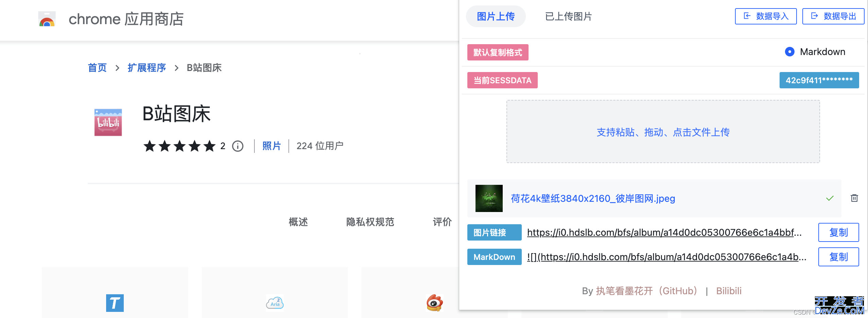This screenshot has height=318, width=868.
Task: Copy the 图片链接 URL with 复制
Action: point(839,232)
